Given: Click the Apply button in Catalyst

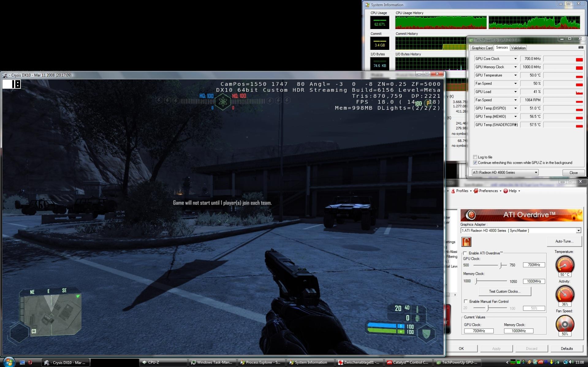Looking at the screenshot, I should click(x=496, y=348).
